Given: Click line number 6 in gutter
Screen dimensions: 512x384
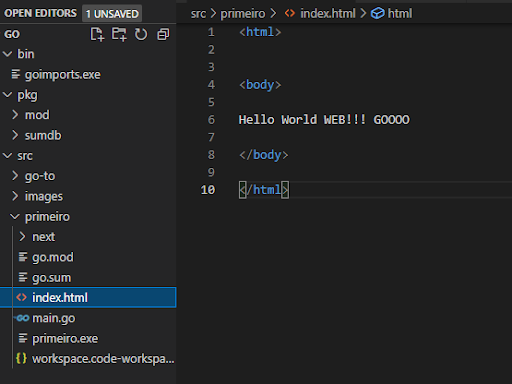Looking at the screenshot, I should point(211,119).
